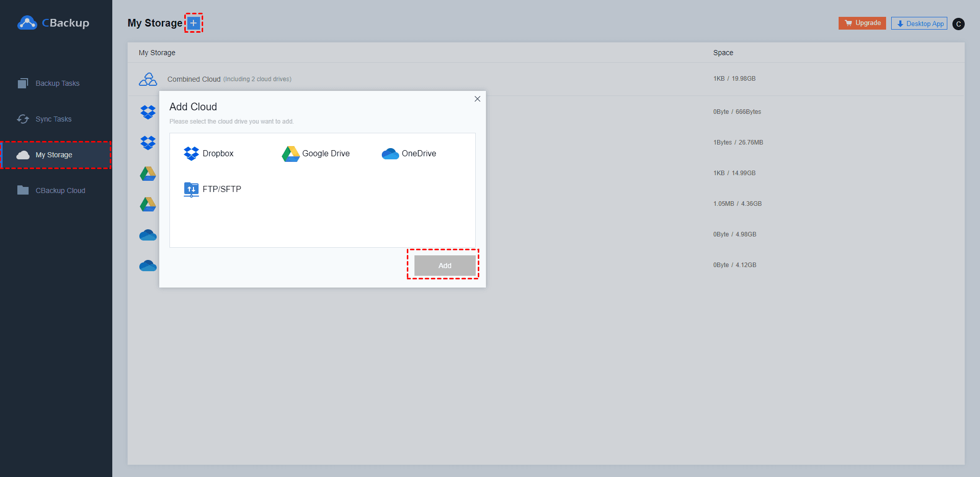Click the 0Byte / 666Bytes space value
This screenshot has width=980, height=477.
pos(737,112)
